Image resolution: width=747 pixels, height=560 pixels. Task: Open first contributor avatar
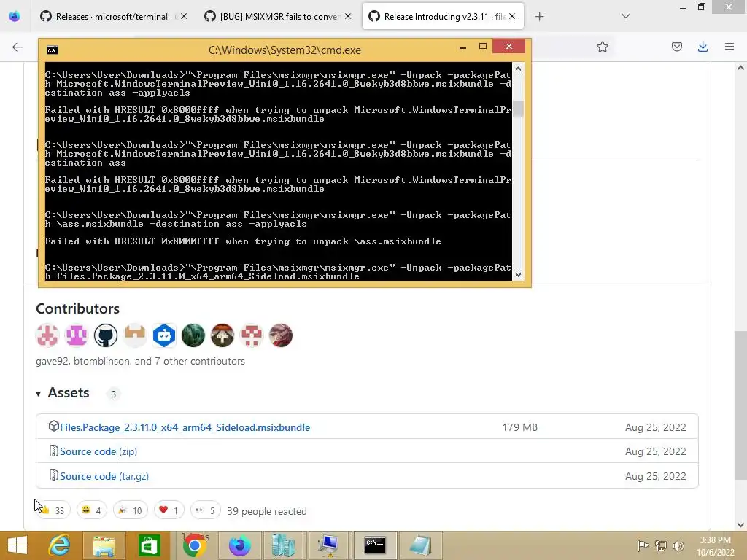tap(47, 335)
